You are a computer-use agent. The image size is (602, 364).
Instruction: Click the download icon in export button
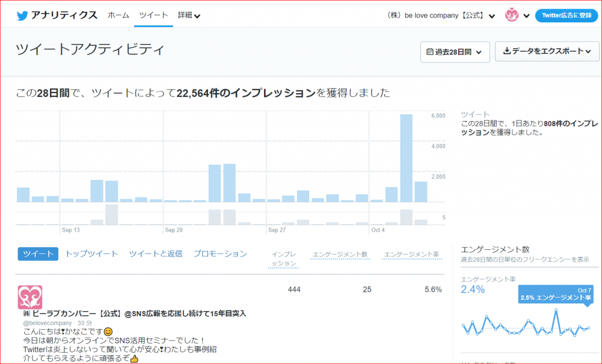[x=507, y=51]
